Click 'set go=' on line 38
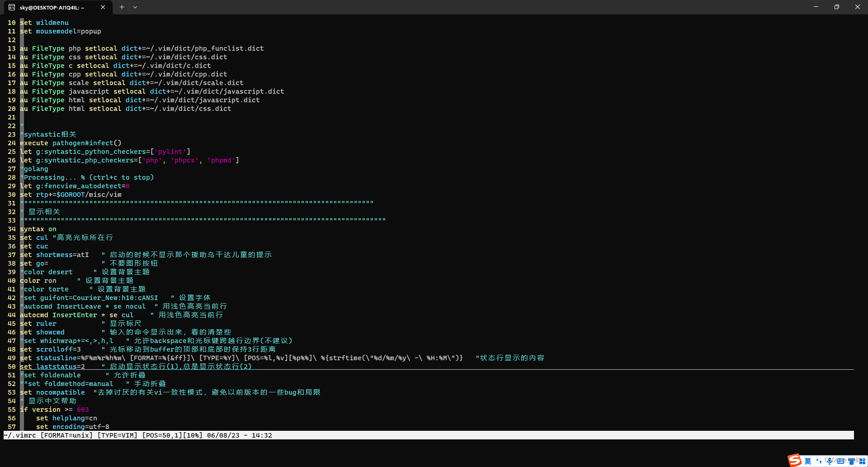868x467 pixels. 34,263
